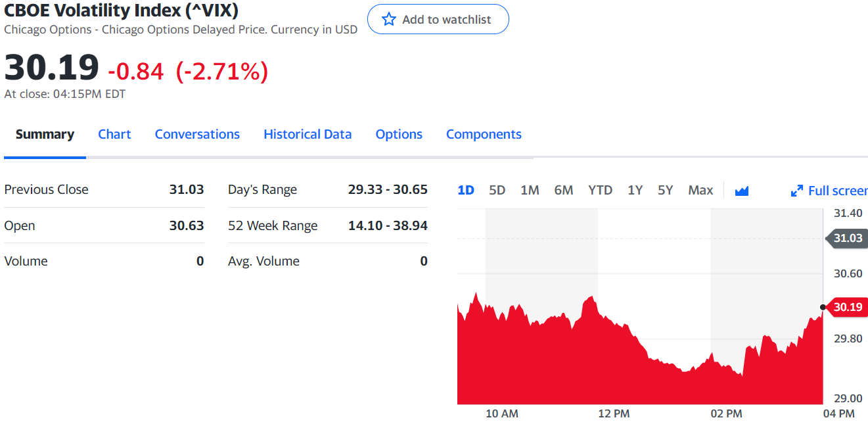Viewport: 868px width, 422px height.
Task: Click the Previous Close label
Action: tap(46, 189)
